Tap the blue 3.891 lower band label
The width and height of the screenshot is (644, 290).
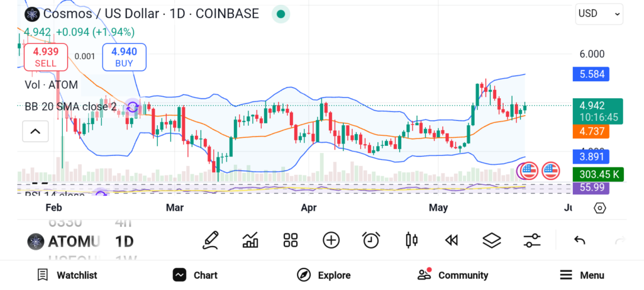click(591, 157)
